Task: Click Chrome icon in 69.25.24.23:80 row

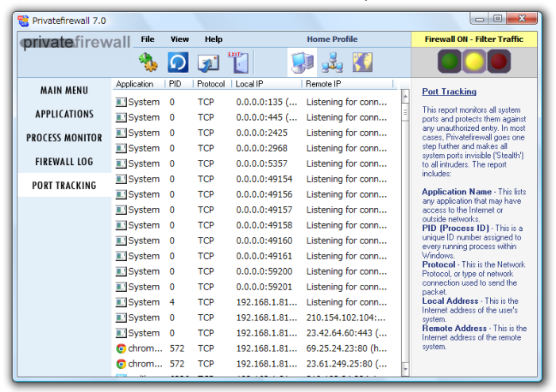Action: tap(121, 348)
